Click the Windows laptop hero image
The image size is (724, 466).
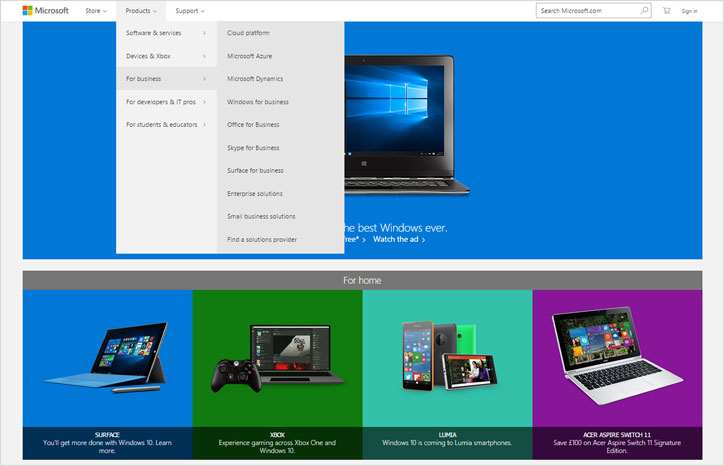pos(406,125)
